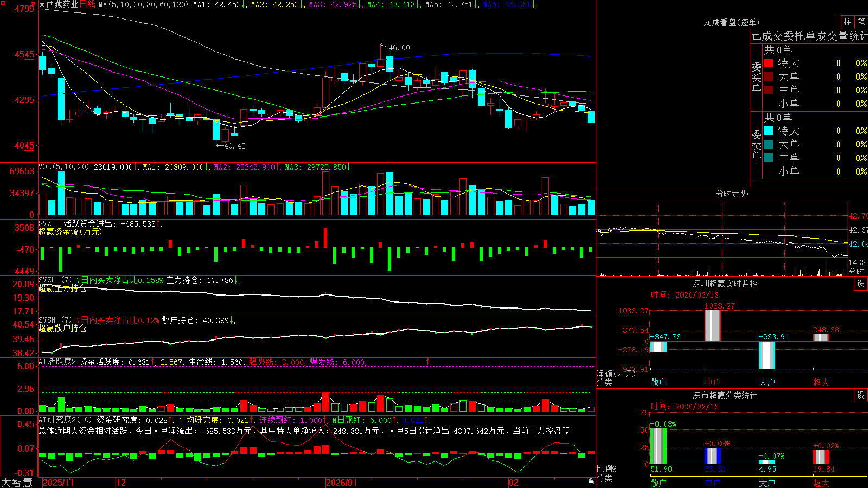Click the star icon beside 西藏药业
The height and width of the screenshot is (488, 868).
[x=42, y=4]
